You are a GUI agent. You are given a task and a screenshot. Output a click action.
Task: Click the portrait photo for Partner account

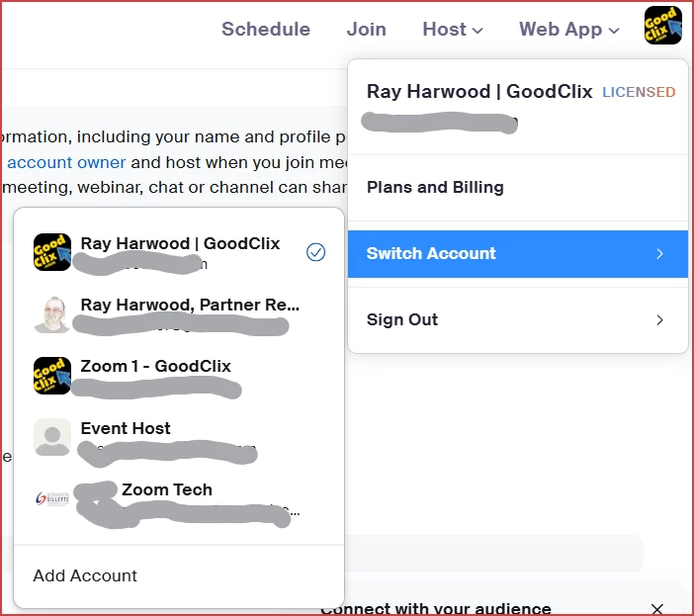[52, 313]
